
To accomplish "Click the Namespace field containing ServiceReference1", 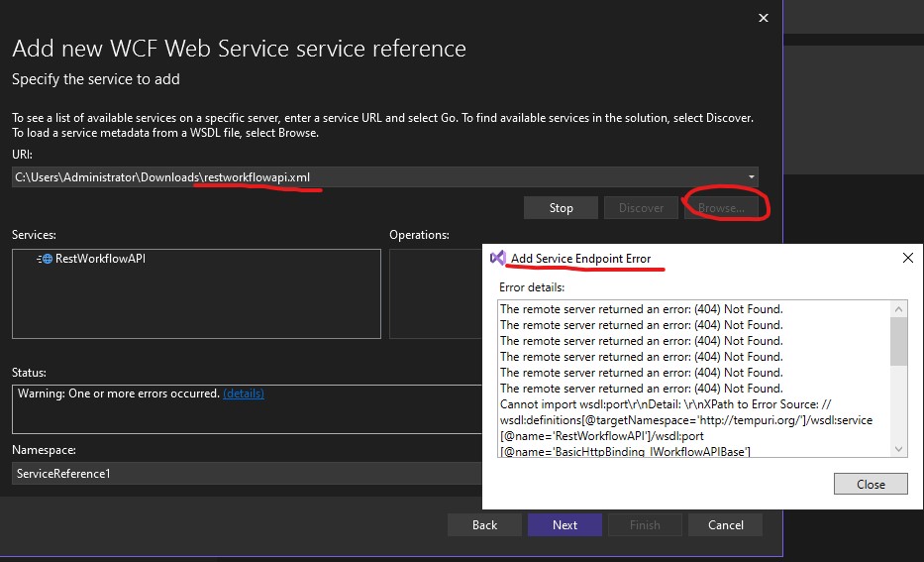I will coord(246,474).
